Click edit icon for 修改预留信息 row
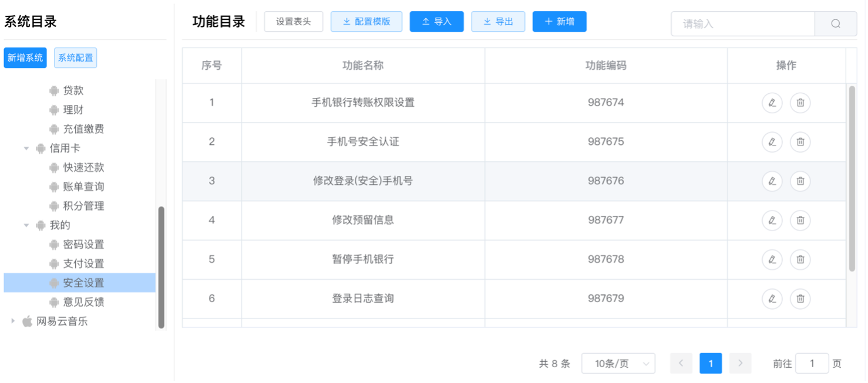868x383 pixels. pos(772,221)
